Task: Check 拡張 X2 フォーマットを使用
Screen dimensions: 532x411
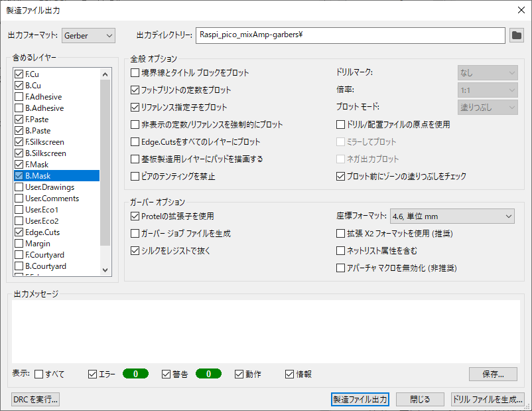Action: pyautogui.click(x=341, y=233)
